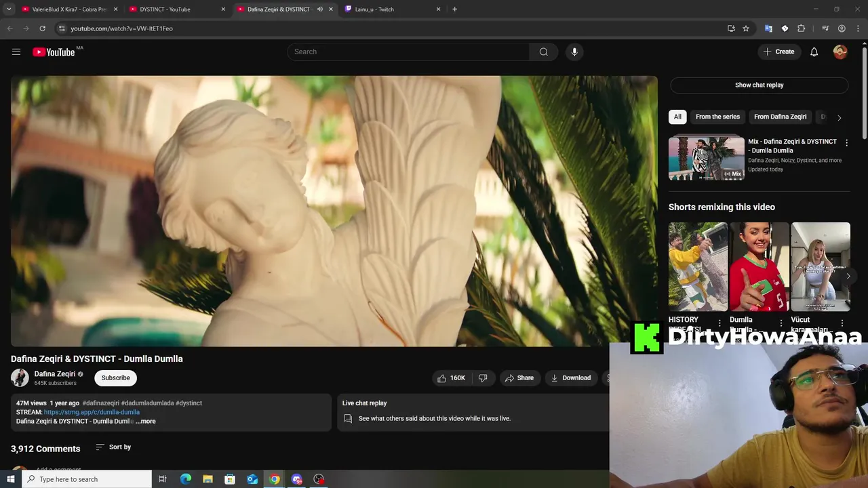868x488 pixels.
Task: Click the search magnifier button
Action: pyautogui.click(x=543, y=52)
